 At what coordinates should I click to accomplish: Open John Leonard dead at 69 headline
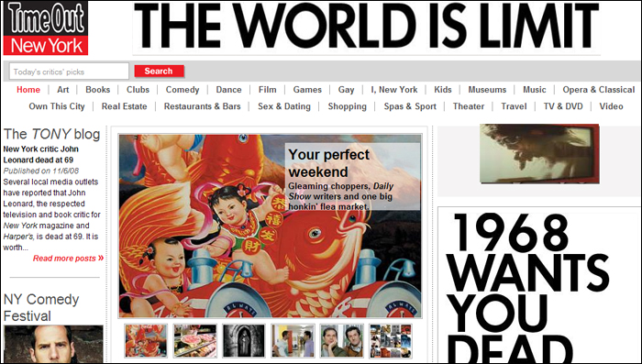(x=41, y=154)
